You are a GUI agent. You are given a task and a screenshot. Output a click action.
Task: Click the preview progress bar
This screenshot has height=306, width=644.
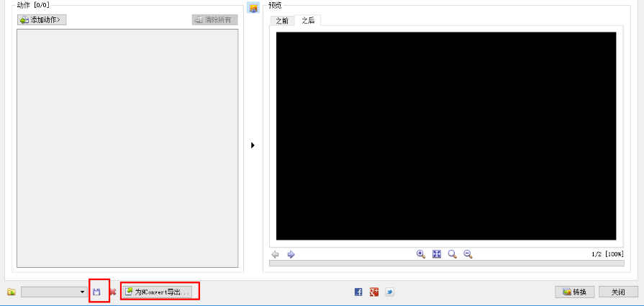[x=446, y=263]
